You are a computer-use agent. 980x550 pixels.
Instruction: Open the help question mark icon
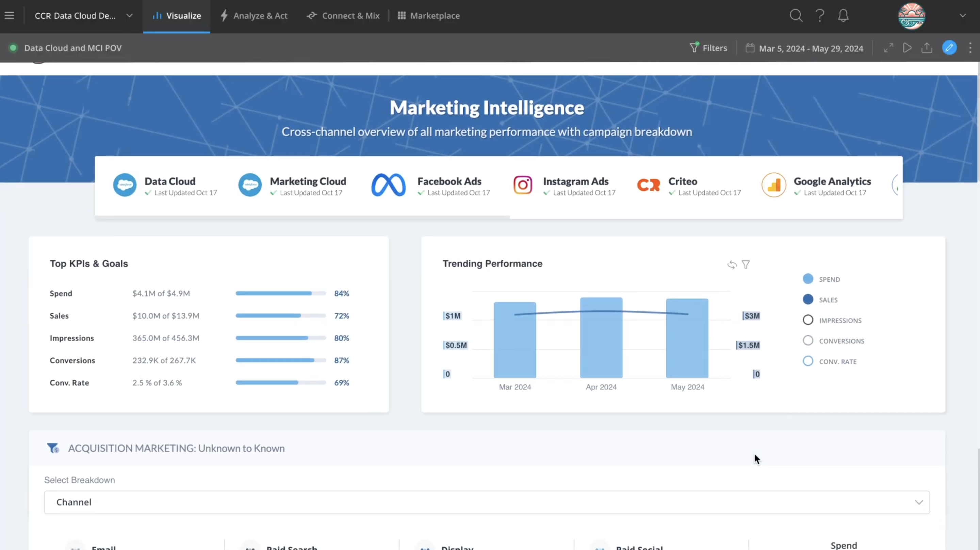tap(820, 16)
